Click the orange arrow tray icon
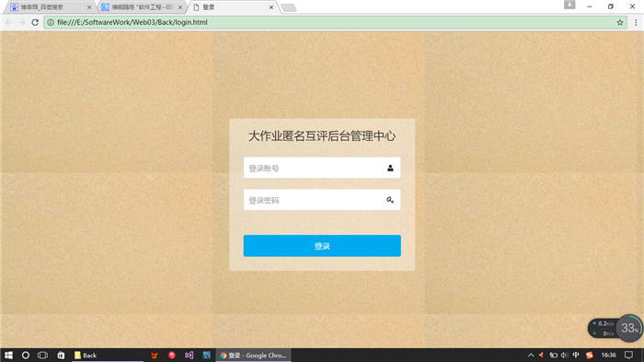The width and height of the screenshot is (644, 362). point(541,355)
